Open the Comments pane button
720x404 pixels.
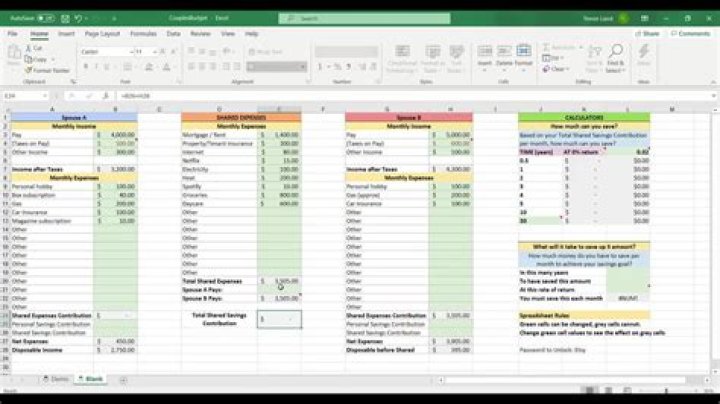coord(689,33)
